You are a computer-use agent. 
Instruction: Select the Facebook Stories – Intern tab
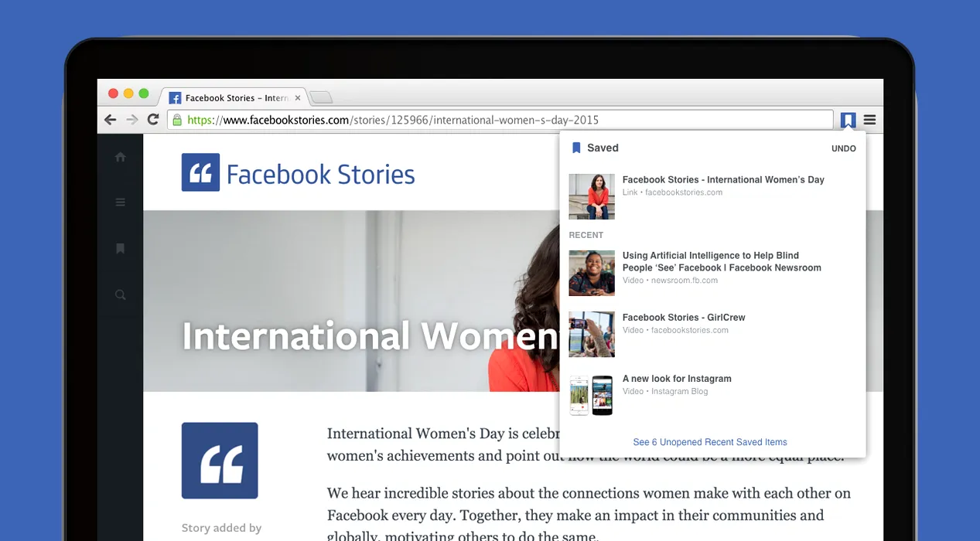(235, 97)
